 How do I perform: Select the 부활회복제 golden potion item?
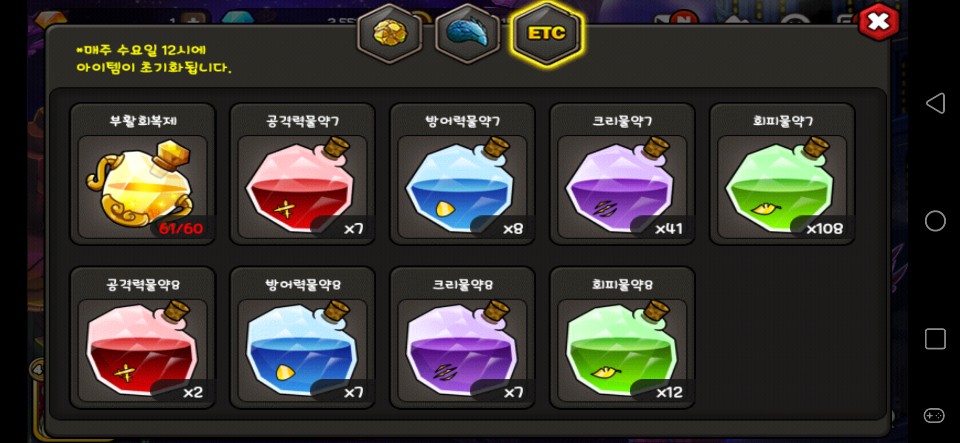tap(143, 174)
